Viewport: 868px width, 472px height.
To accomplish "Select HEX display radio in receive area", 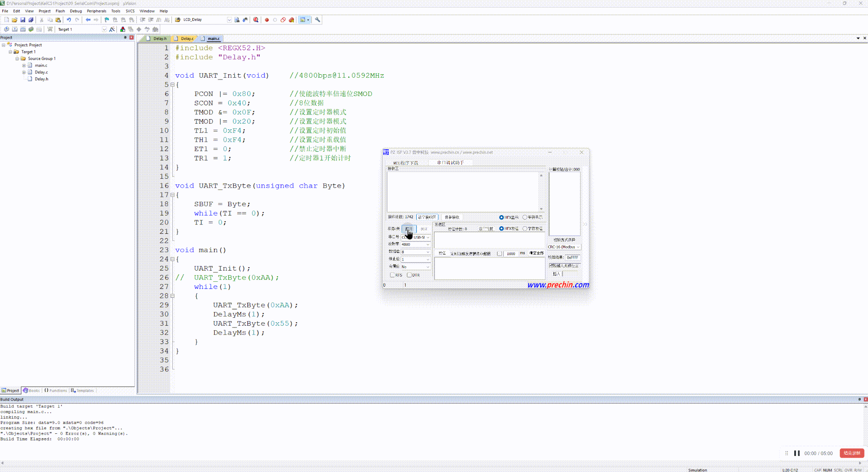I will tap(501, 217).
